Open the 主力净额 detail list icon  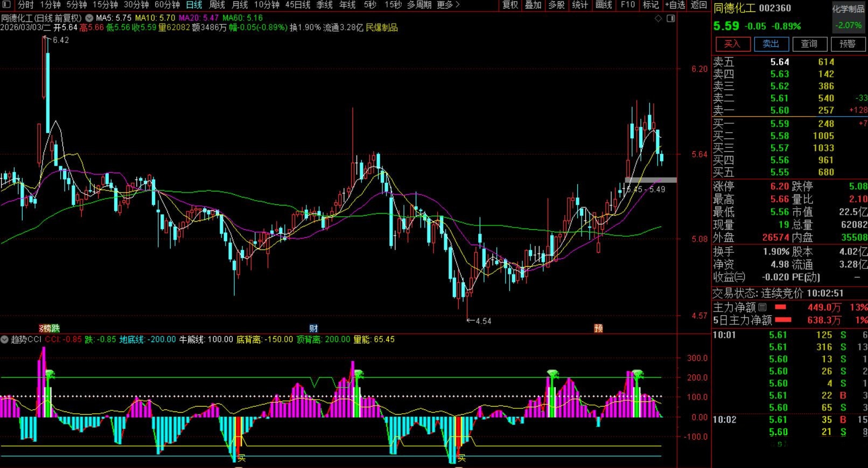[762, 307]
